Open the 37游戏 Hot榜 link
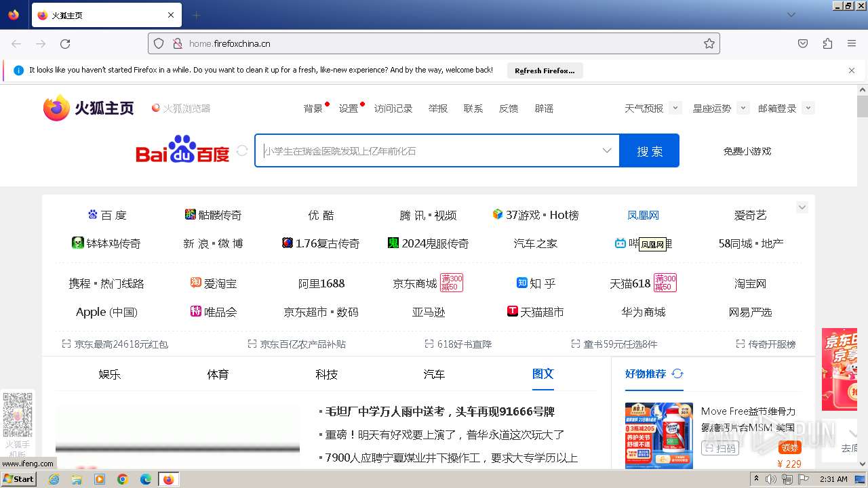This screenshot has height=488, width=868. coord(536,215)
